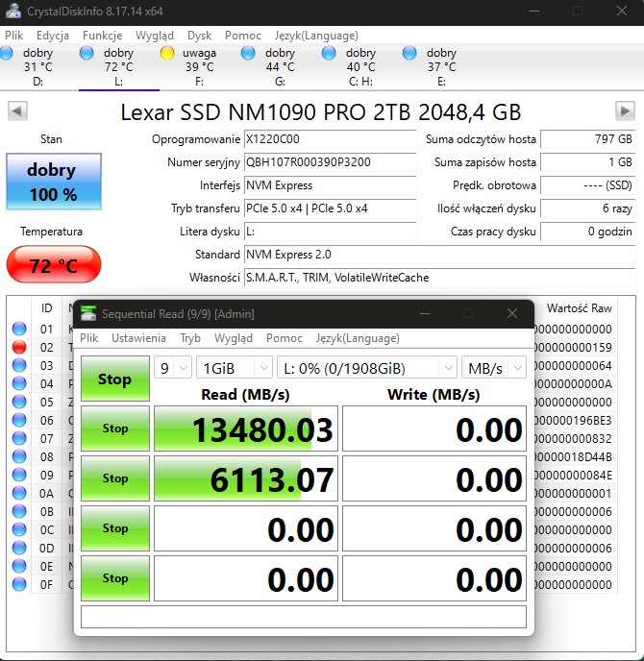The height and width of the screenshot is (661, 644).
Task: Click the top large Stop button
Action: tap(114, 379)
